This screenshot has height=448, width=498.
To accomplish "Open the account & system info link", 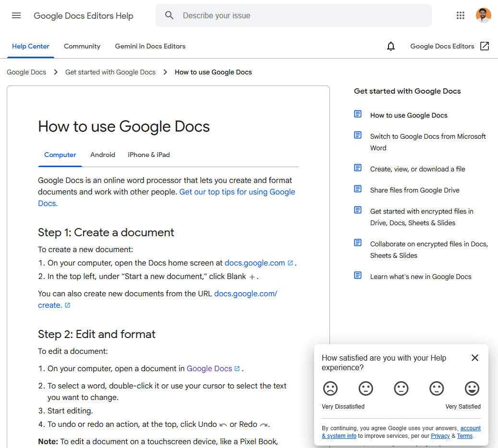I will click(x=470, y=428).
